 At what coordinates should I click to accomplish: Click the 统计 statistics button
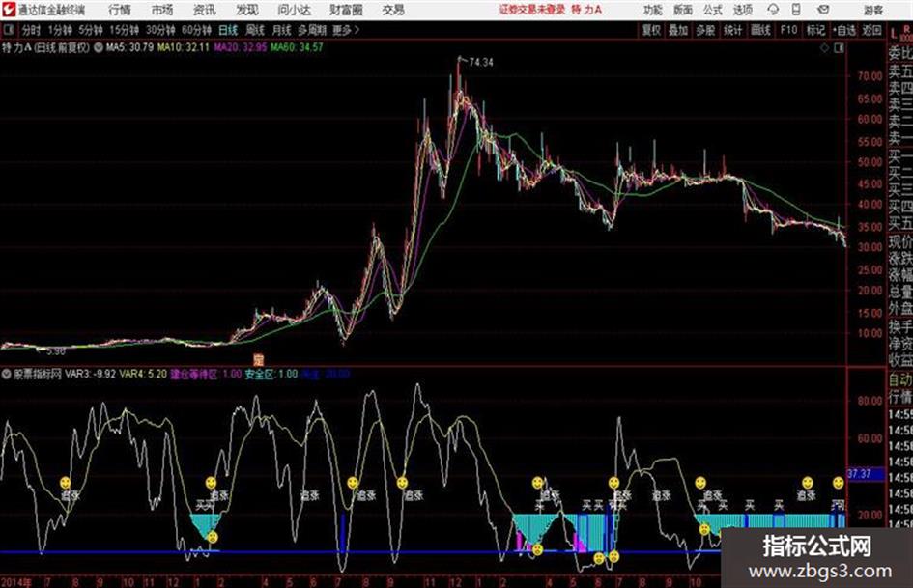coord(733,30)
